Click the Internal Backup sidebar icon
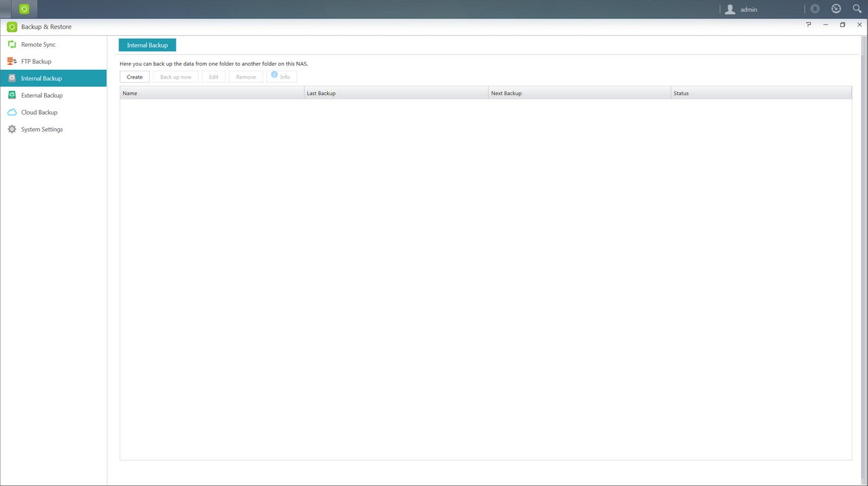The height and width of the screenshot is (486, 868). pyautogui.click(x=12, y=78)
